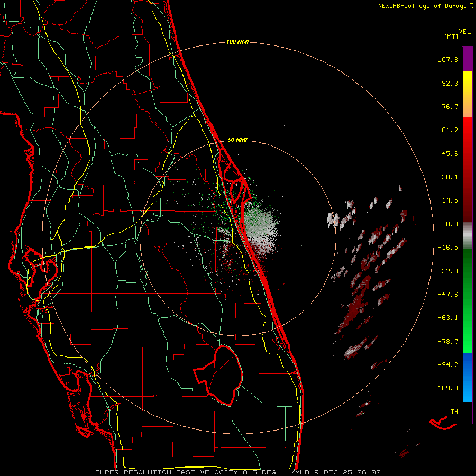Image resolution: width=476 pixels, height=476 pixels.
Task: Pick the gray near-zero segment of color bar
Action: [467, 235]
